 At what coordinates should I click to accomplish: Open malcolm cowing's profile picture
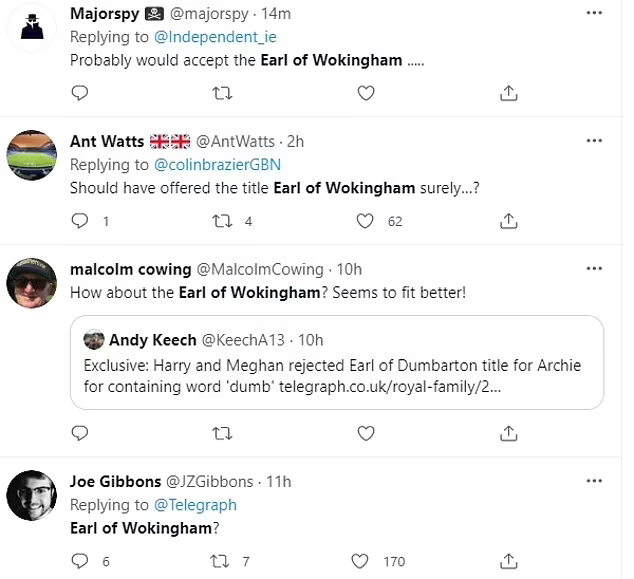tap(30, 284)
